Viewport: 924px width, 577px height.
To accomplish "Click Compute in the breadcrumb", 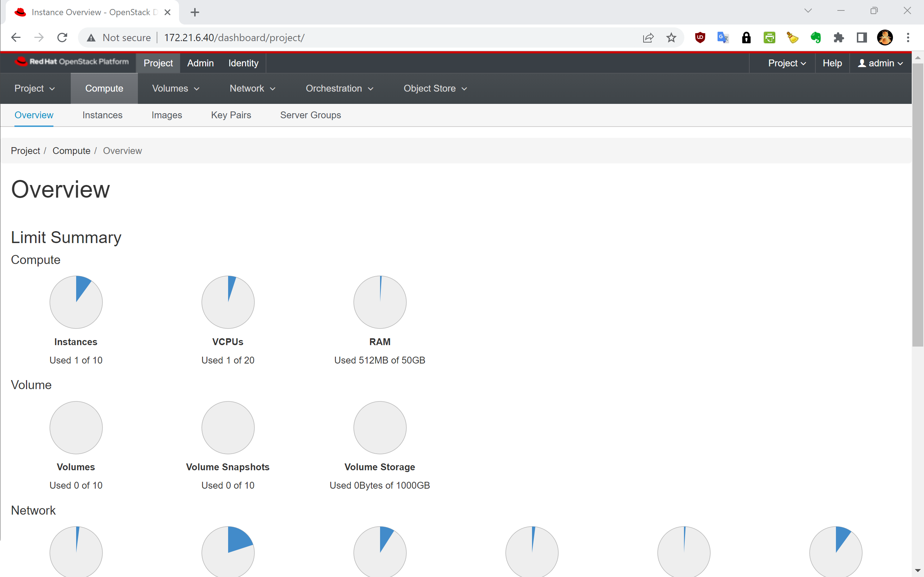I will tap(71, 151).
